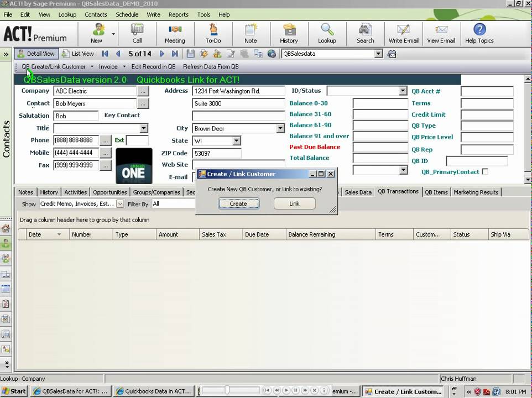This screenshot has width=532, height=398.
Task: Open Calendar icon in left sidebar
Action: point(6,289)
